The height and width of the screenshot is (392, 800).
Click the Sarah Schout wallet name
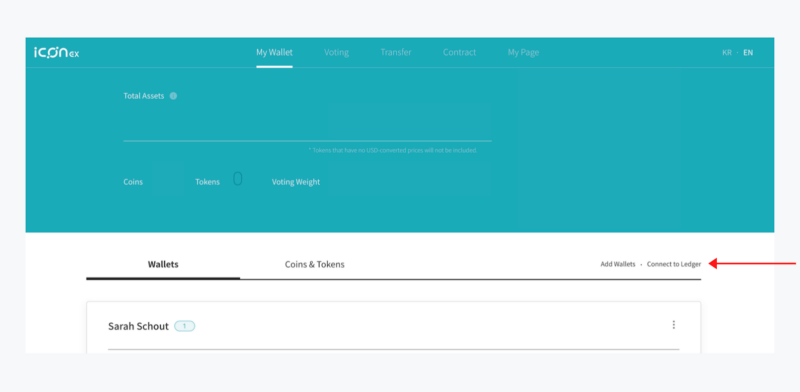coord(138,326)
